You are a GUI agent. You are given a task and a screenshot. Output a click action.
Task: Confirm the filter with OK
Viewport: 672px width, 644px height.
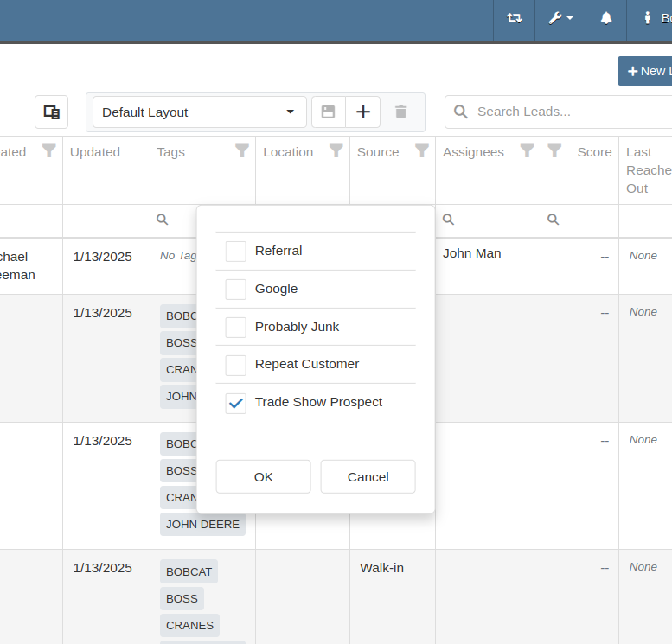point(263,476)
